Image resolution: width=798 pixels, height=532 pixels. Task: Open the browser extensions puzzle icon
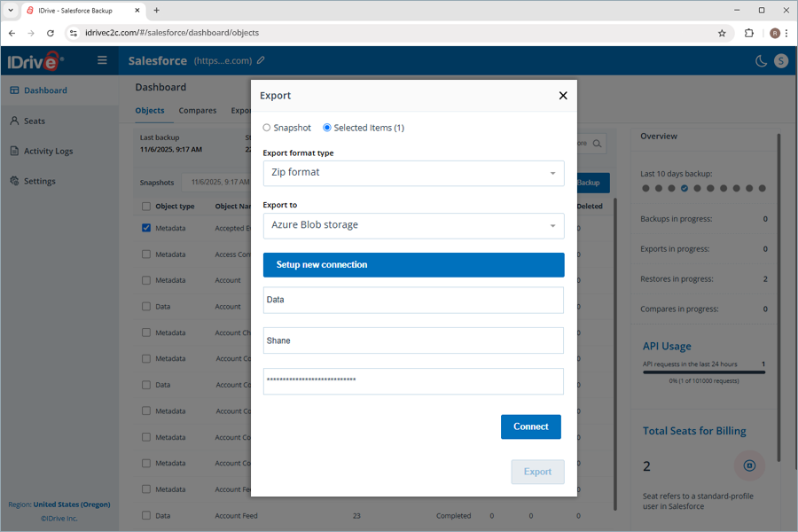[748, 33]
